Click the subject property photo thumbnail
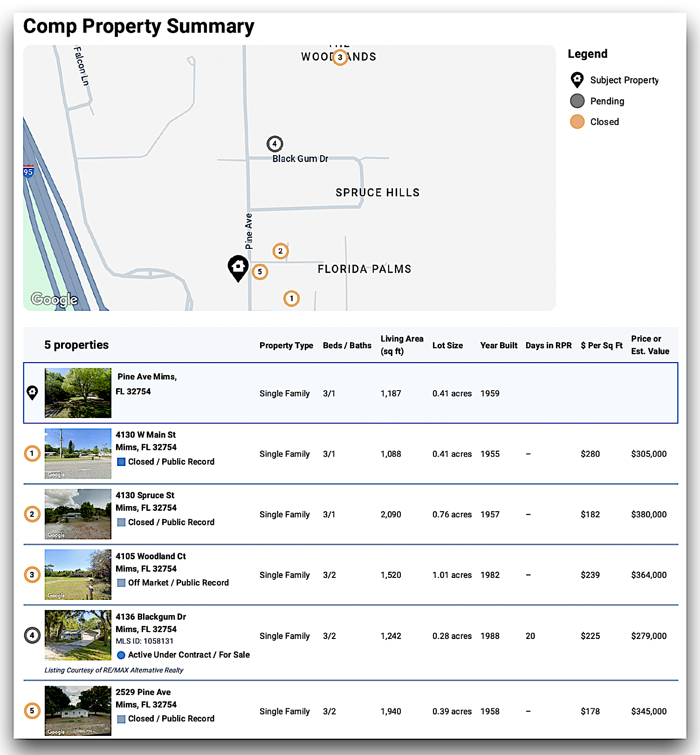The height and width of the screenshot is (755, 700). point(78,393)
